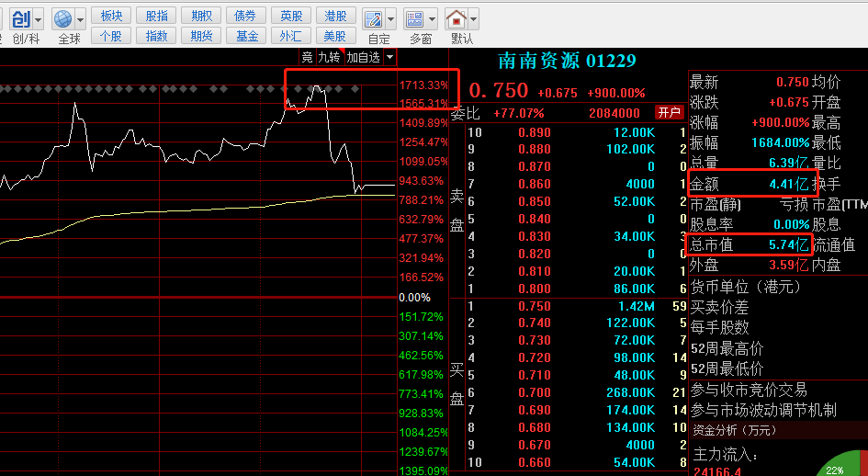Open the dropdown arrow beside 创/科
Image resolution: width=868 pixels, height=476 pixels.
pyautogui.click(x=39, y=20)
